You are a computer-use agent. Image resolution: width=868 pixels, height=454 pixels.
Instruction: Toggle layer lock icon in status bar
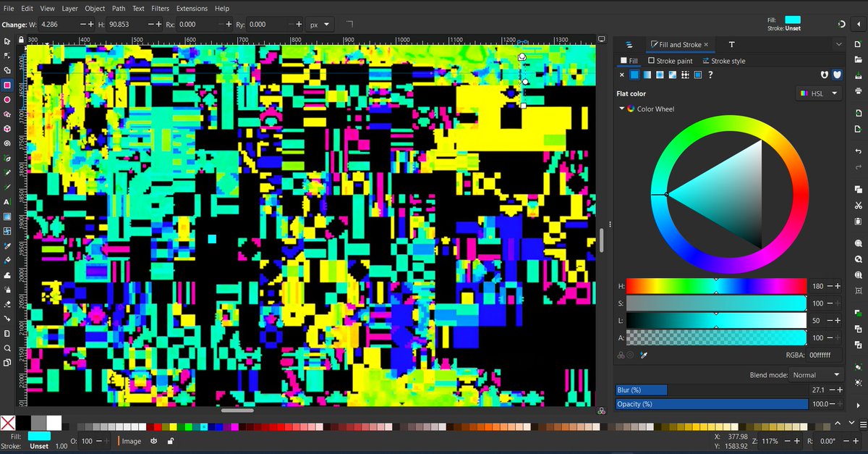(170, 441)
